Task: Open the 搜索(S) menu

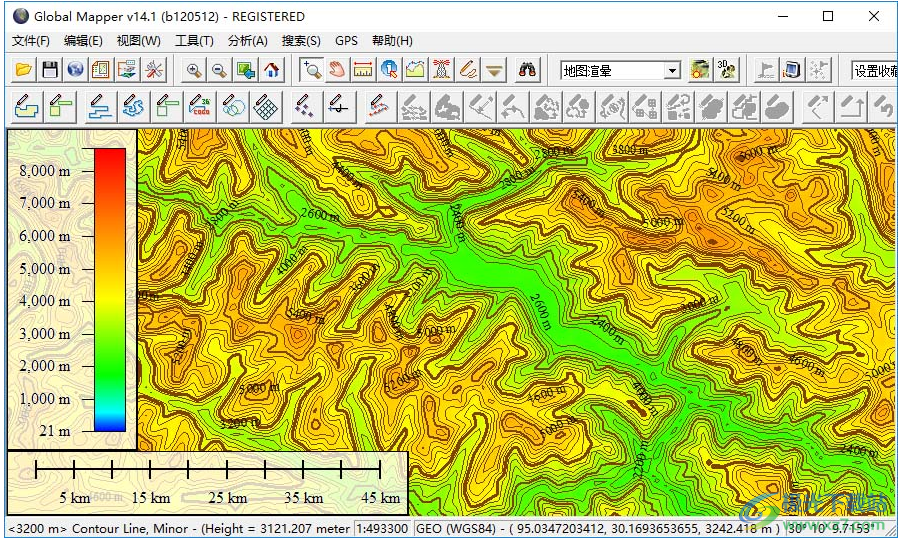Action: pos(301,41)
